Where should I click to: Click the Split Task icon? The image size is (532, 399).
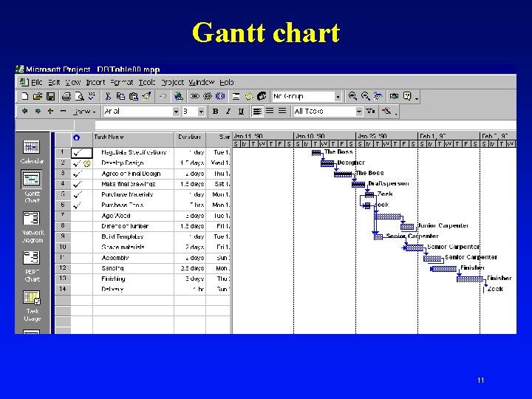(220, 96)
